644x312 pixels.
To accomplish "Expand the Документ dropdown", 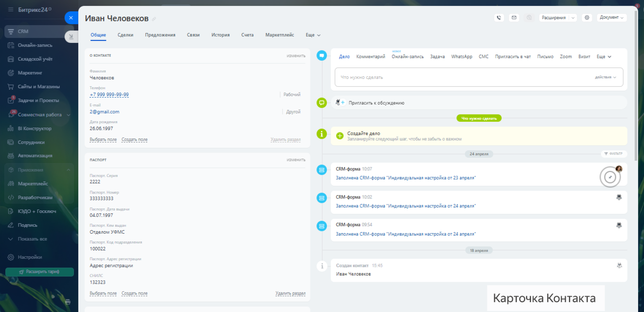I will (612, 18).
